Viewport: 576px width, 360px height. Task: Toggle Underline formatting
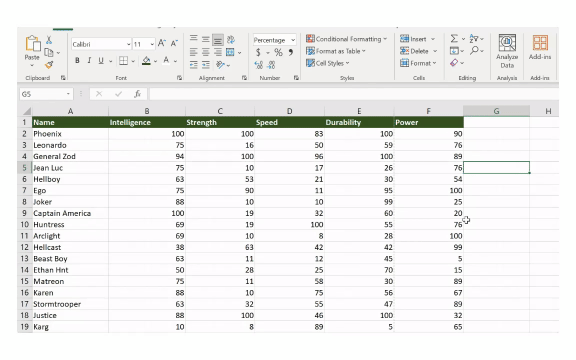pyautogui.click(x=101, y=61)
